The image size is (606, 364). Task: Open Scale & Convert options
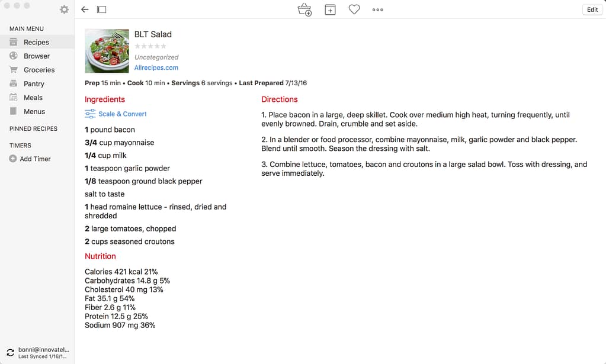click(x=116, y=114)
